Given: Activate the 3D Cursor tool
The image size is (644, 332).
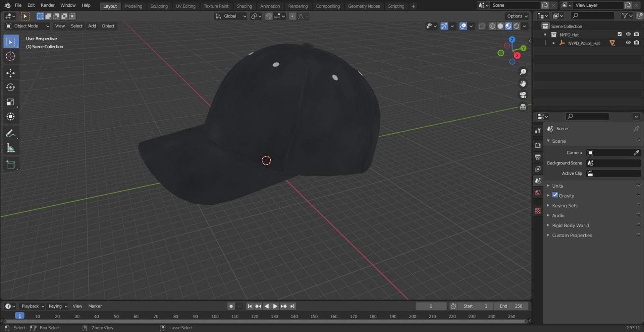Looking at the screenshot, I should [11, 56].
